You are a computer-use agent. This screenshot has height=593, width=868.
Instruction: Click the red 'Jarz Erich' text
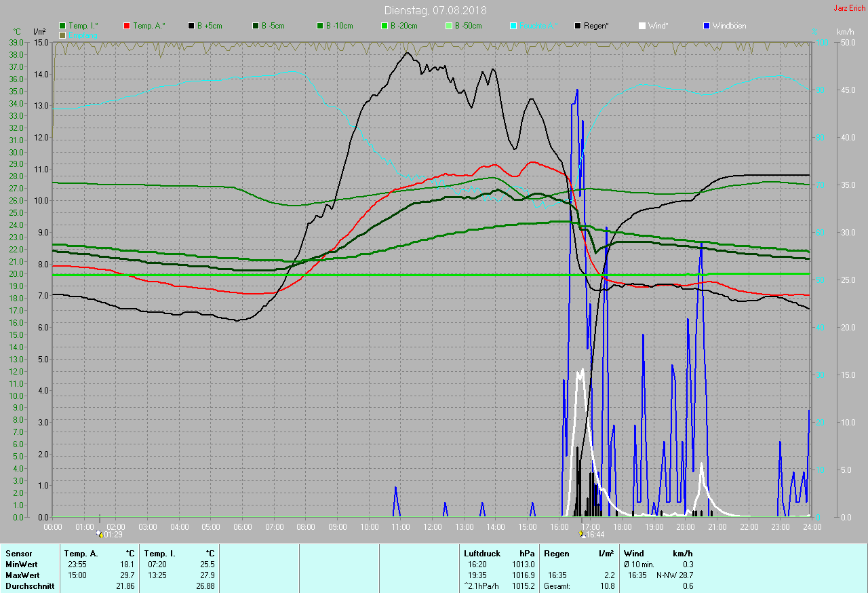click(x=849, y=8)
